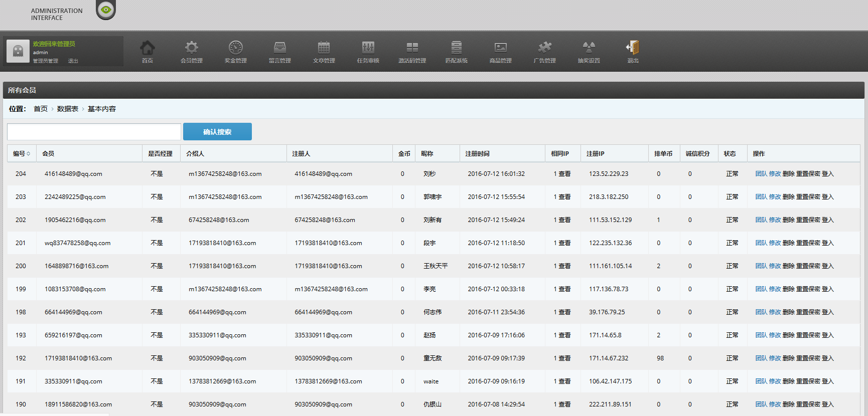Open 文章管理 calendar icon
Screen dimensions: 868x416
tap(324, 48)
